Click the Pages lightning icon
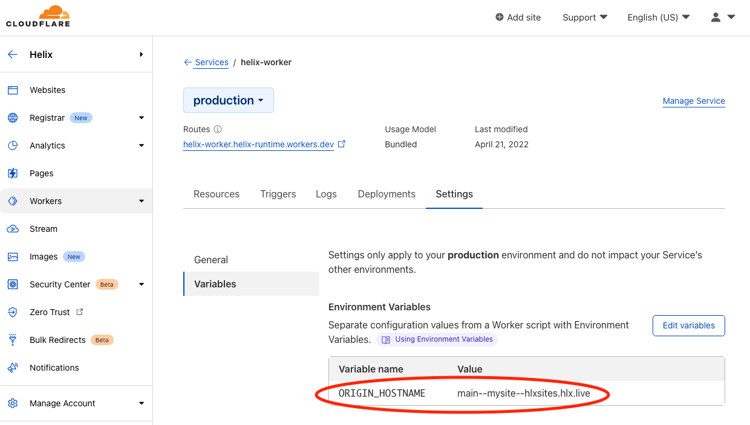Screen dimensions: 750x425 pyautogui.click(x=13, y=173)
